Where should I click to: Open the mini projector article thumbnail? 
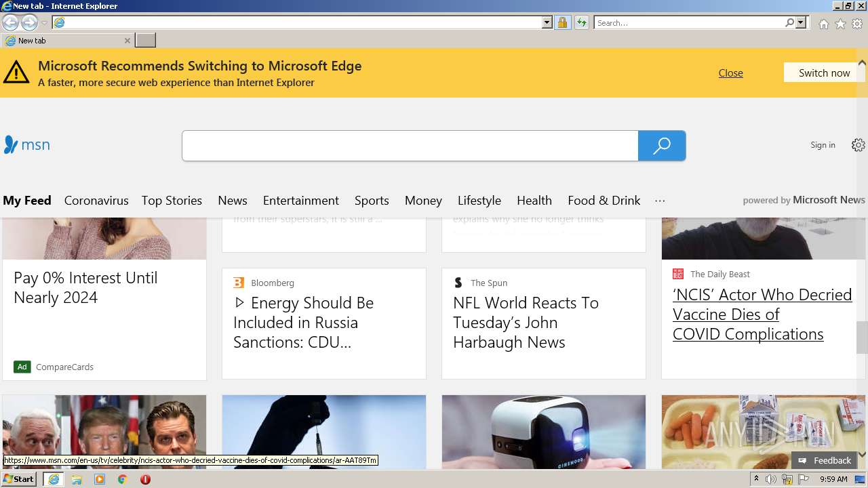pos(544,432)
